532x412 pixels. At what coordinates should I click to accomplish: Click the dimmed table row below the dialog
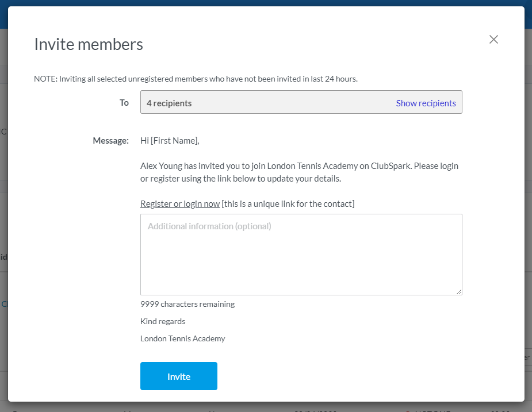pos(266,407)
